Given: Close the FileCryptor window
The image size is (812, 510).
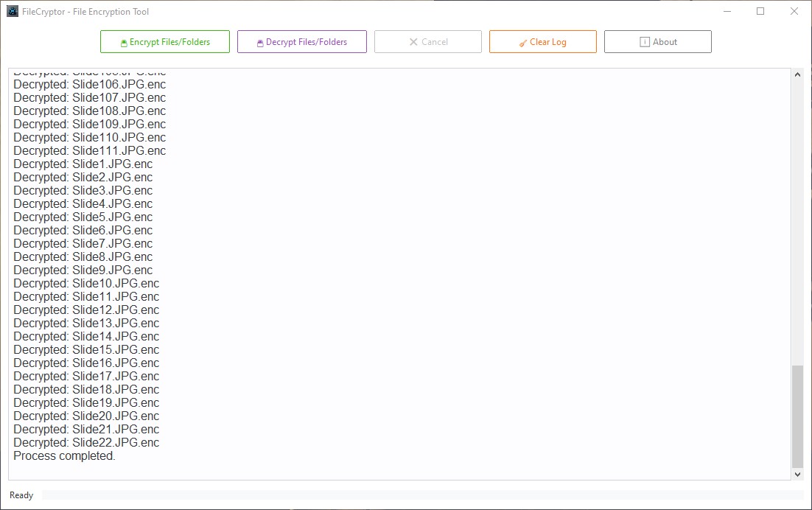Looking at the screenshot, I should click(x=794, y=11).
